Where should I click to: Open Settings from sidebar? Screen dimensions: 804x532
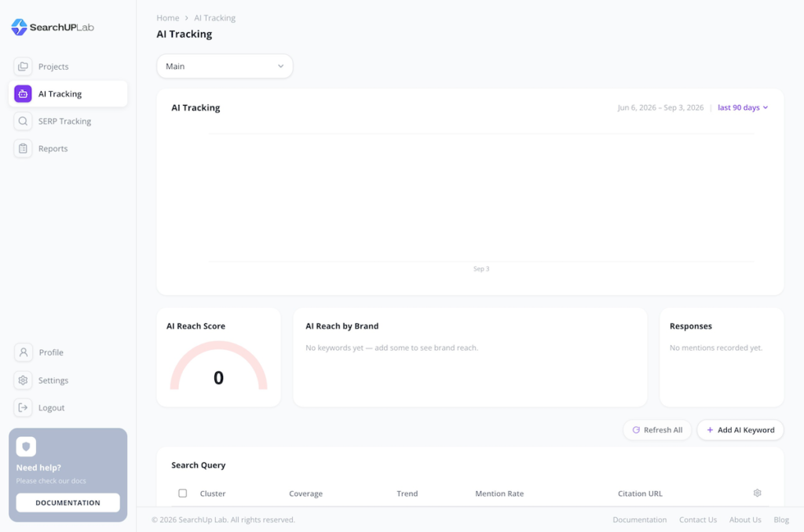pyautogui.click(x=53, y=381)
